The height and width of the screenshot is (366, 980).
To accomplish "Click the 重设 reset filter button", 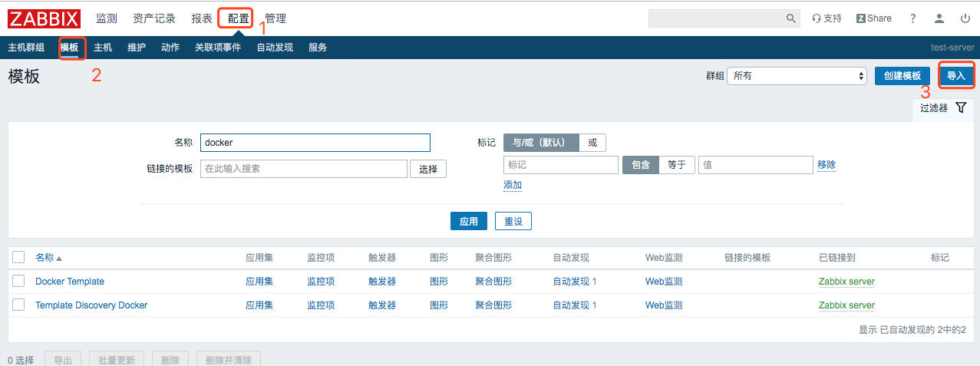I will tap(513, 221).
